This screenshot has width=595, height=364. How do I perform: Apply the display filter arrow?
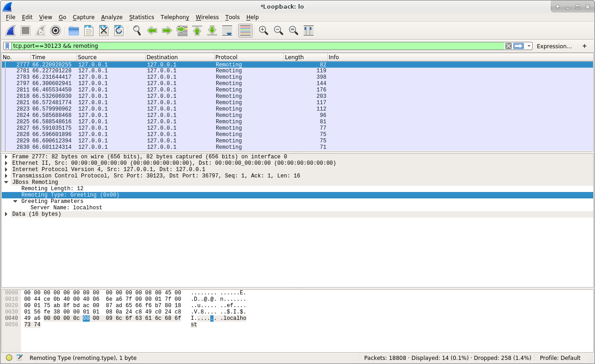point(519,46)
